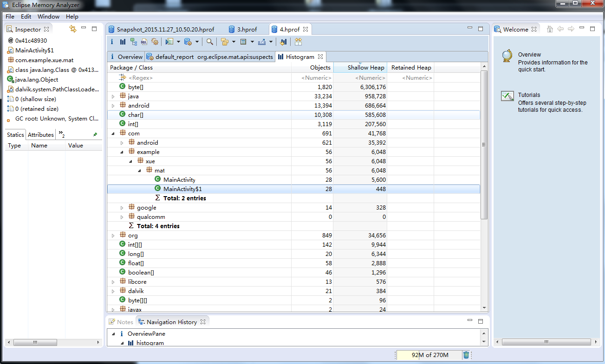
Task: Open the Window menu
Action: (49, 16)
